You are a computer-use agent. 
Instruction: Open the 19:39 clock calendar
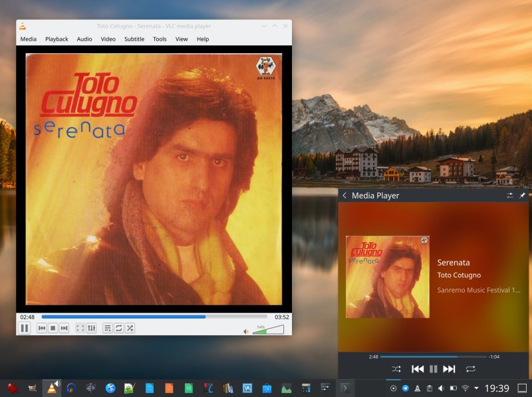coord(497,388)
